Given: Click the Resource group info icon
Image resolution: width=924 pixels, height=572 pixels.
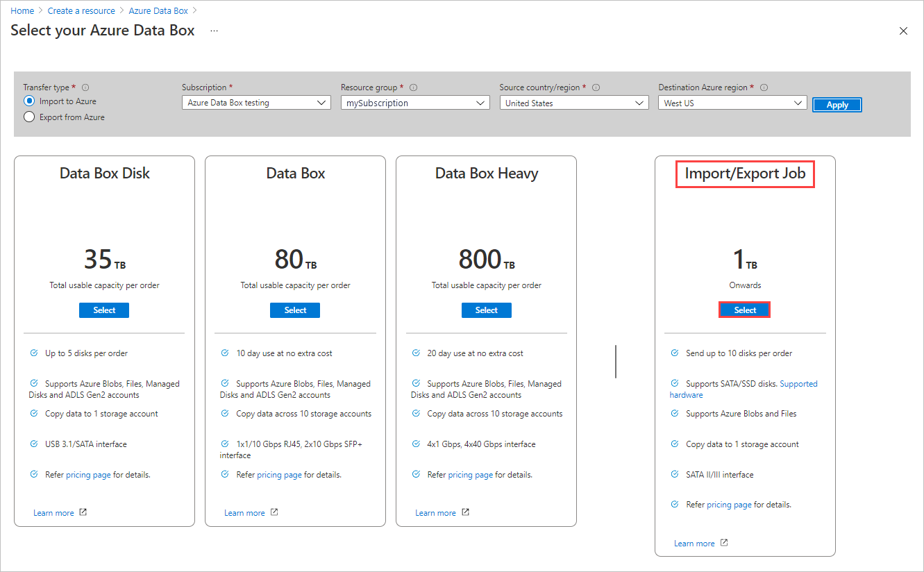Looking at the screenshot, I should click(x=414, y=87).
